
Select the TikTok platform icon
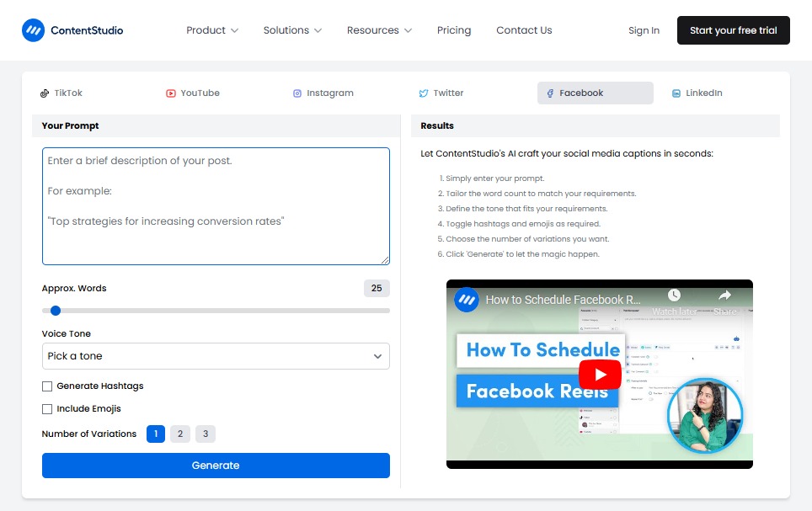pos(45,93)
